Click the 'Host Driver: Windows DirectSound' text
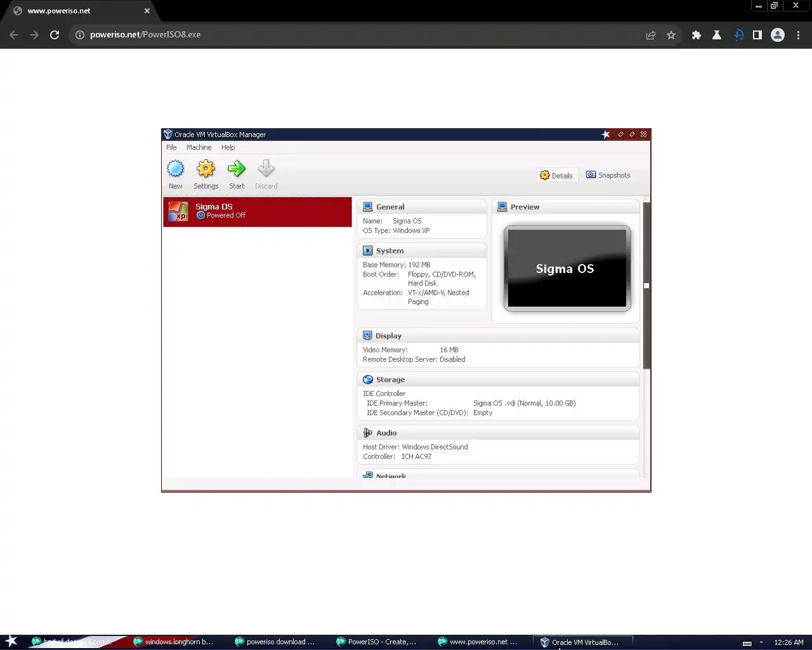Viewport: 812px width, 650px height. point(415,447)
